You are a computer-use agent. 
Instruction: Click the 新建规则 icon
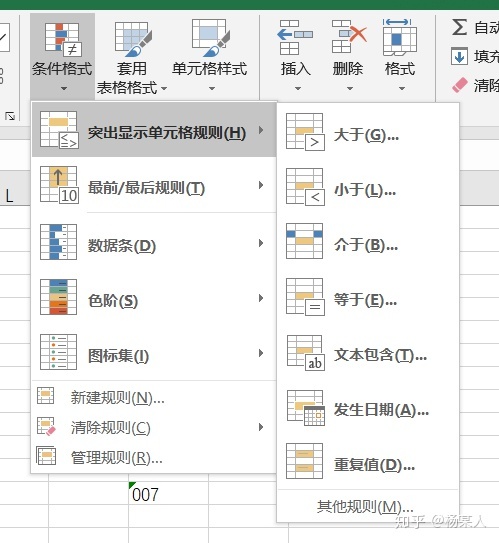[46, 396]
